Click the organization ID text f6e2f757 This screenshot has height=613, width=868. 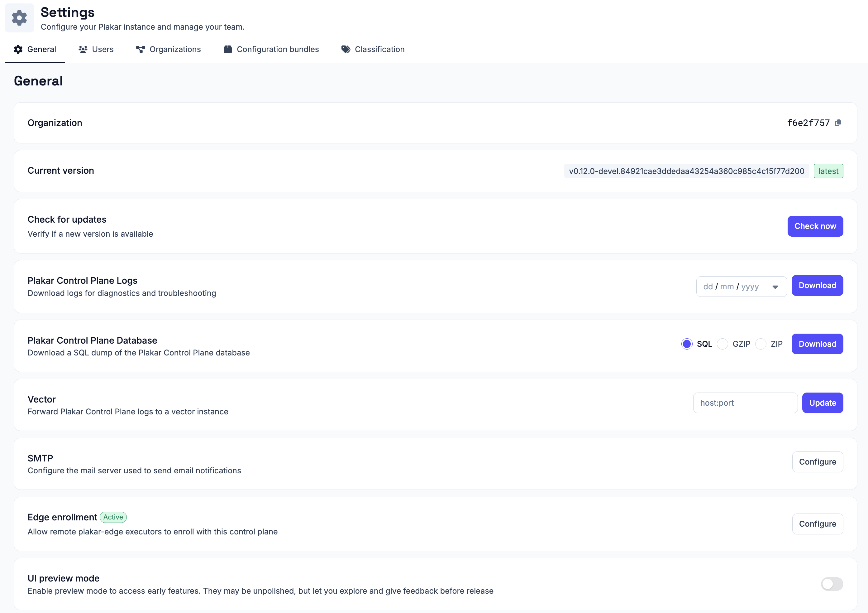(x=808, y=123)
